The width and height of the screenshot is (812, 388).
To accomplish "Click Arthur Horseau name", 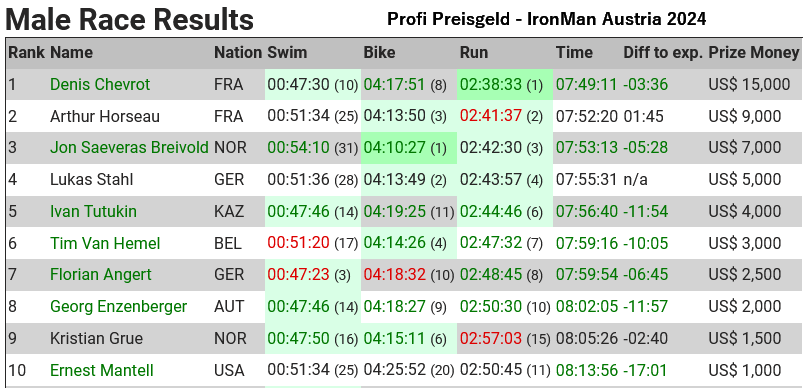I will (x=105, y=117).
